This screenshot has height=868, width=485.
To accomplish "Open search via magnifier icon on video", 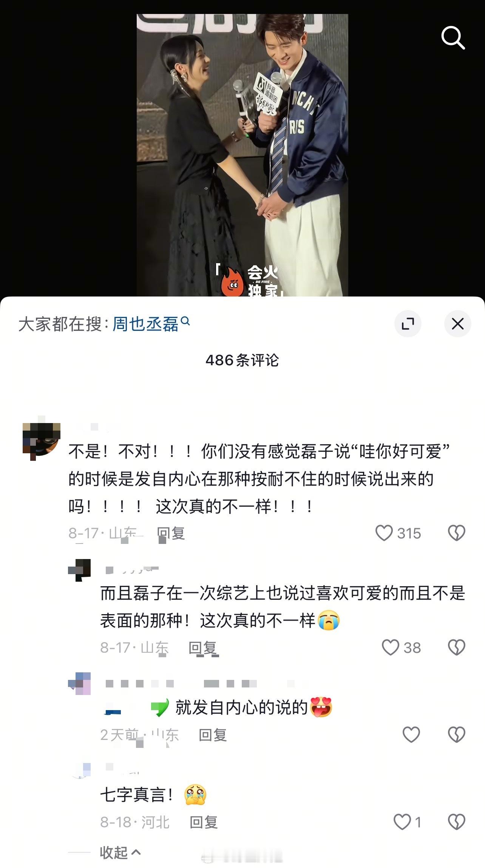I will click(453, 38).
